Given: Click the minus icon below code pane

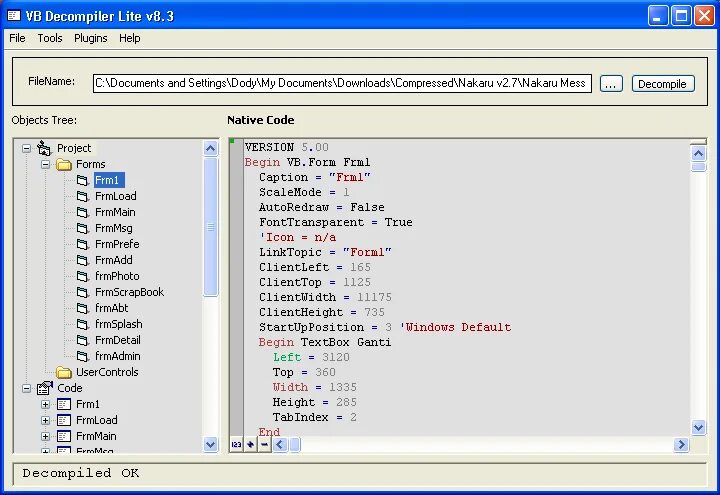Looking at the screenshot, I should coord(264,444).
